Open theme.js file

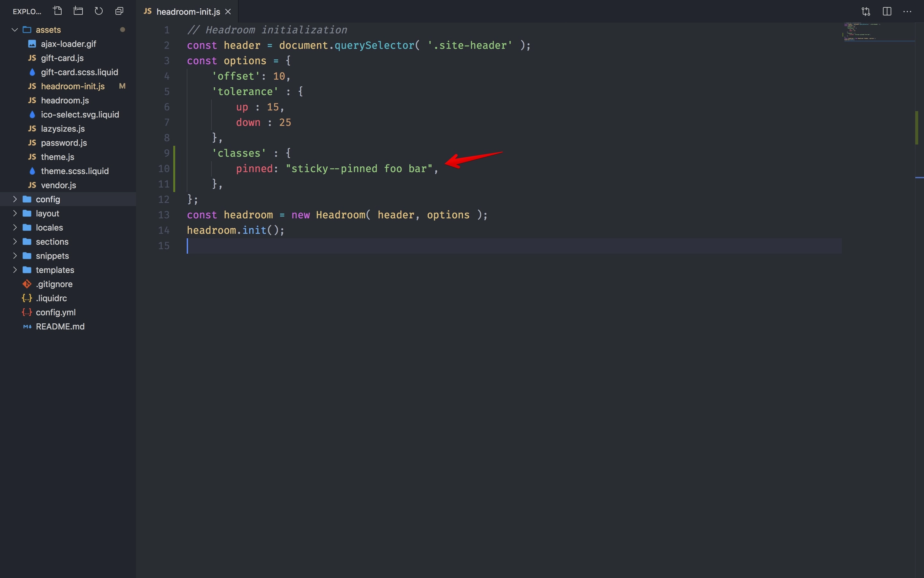pyautogui.click(x=68, y=157)
